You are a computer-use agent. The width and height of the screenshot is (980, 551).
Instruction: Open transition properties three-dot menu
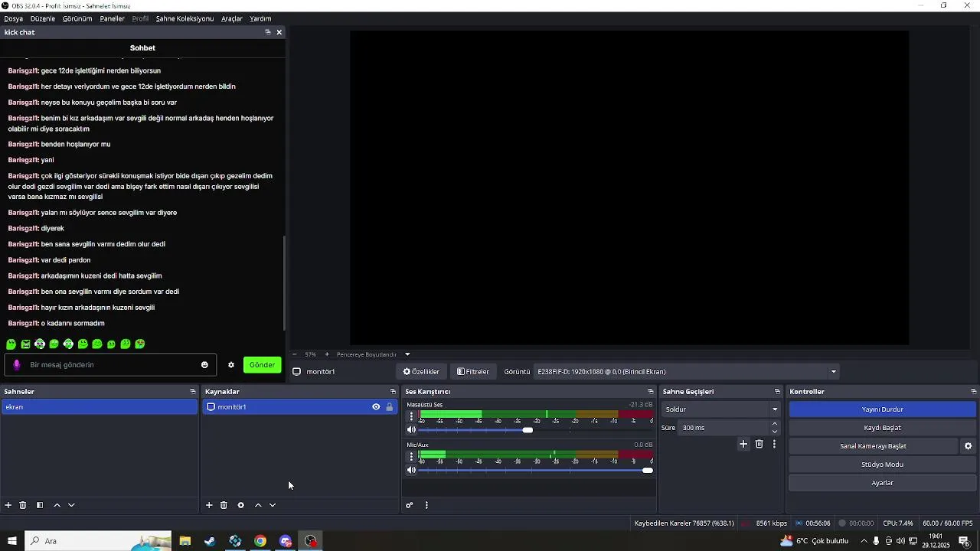click(774, 444)
